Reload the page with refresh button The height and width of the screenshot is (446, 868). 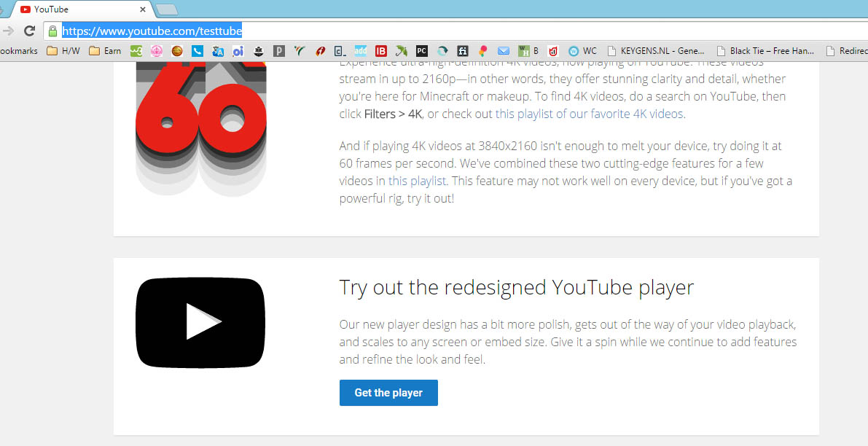pyautogui.click(x=29, y=31)
